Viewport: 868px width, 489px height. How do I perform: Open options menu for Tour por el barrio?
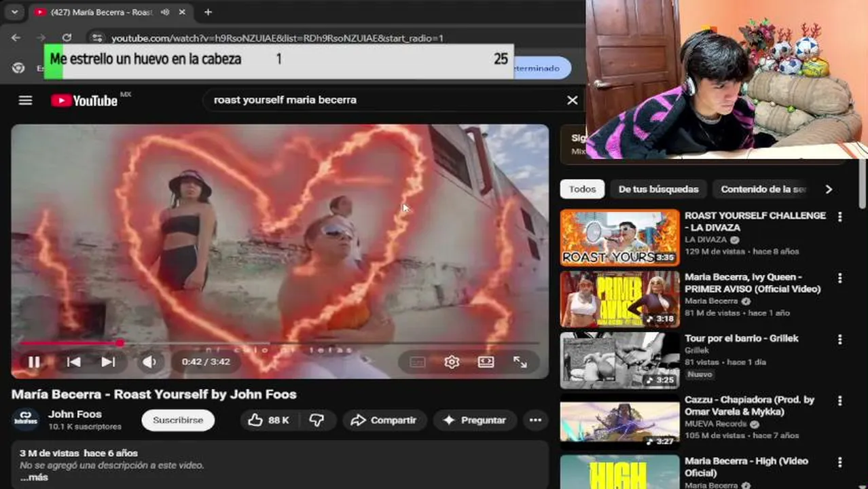coord(839,340)
